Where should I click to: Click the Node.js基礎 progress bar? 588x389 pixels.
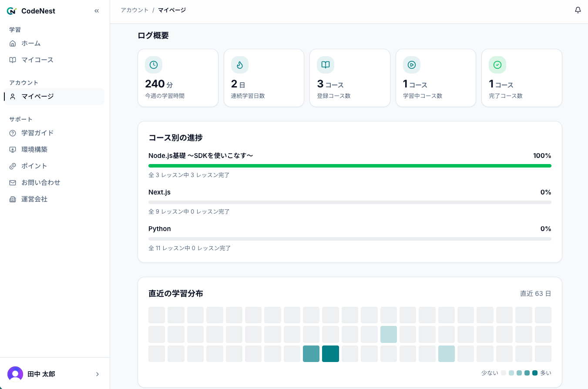click(350, 166)
